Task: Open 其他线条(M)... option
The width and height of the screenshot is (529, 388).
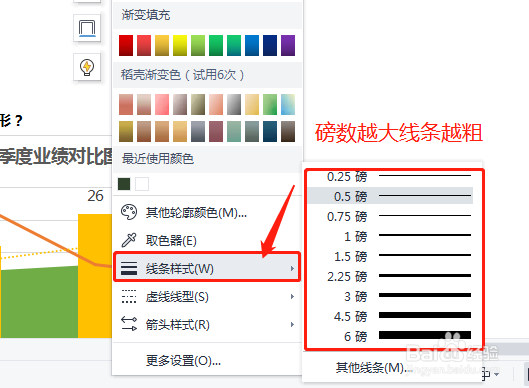Action: 374,367
